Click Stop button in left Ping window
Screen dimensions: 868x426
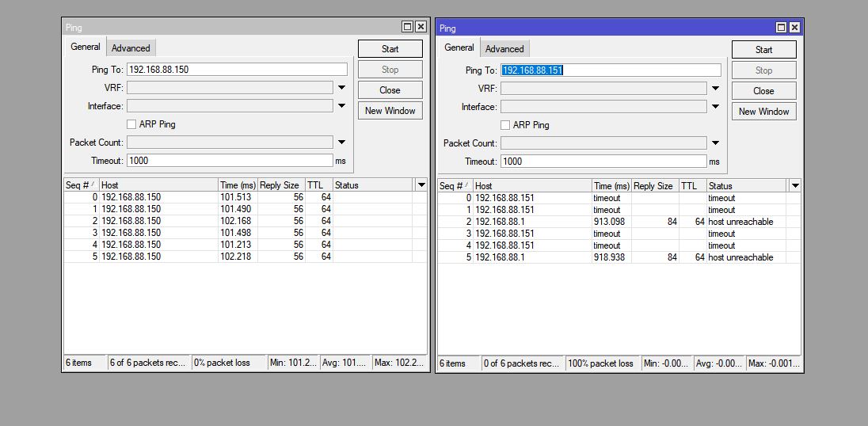click(390, 69)
